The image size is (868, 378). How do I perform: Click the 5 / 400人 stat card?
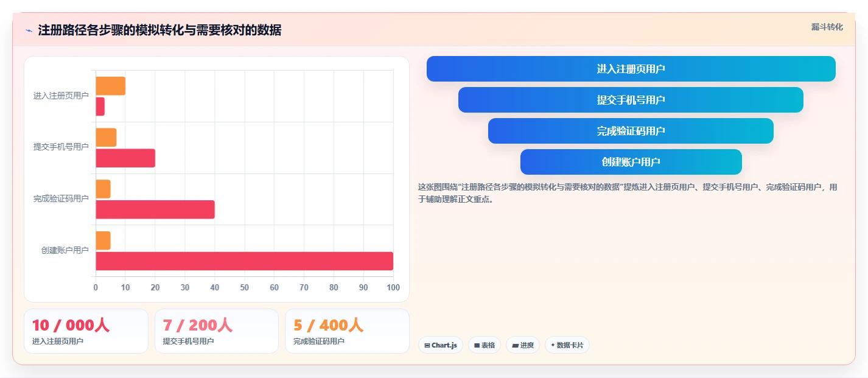coord(347,331)
